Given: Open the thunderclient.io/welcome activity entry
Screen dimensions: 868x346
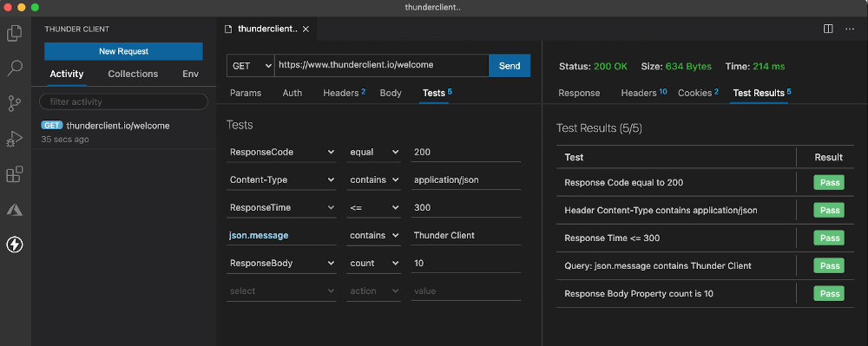Looking at the screenshot, I should tap(123, 132).
